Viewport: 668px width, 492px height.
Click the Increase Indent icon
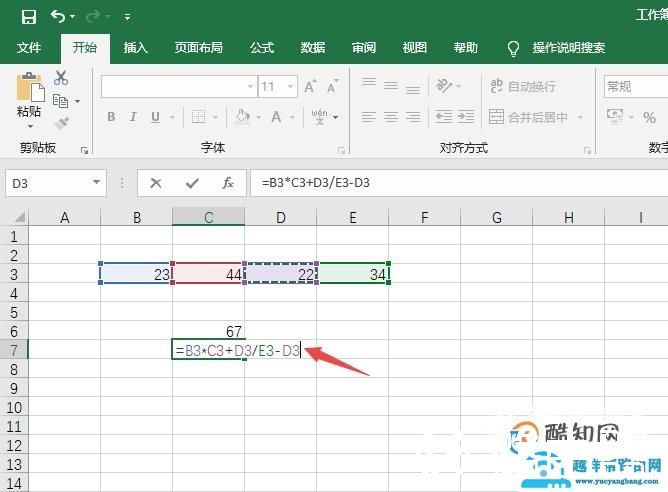point(466,116)
